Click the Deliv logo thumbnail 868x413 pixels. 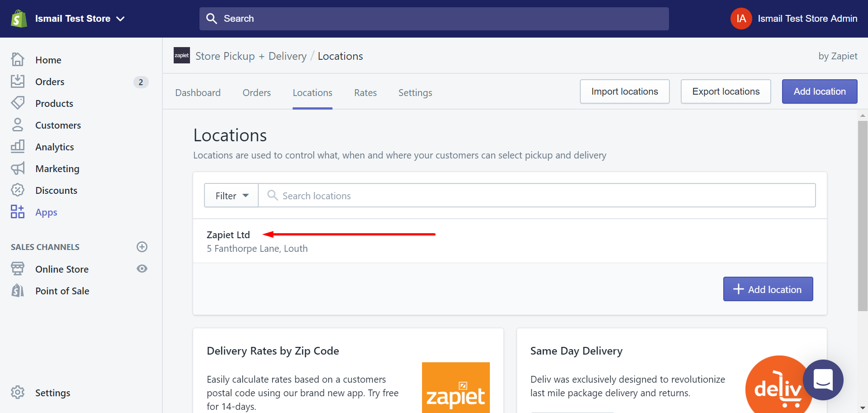779,385
